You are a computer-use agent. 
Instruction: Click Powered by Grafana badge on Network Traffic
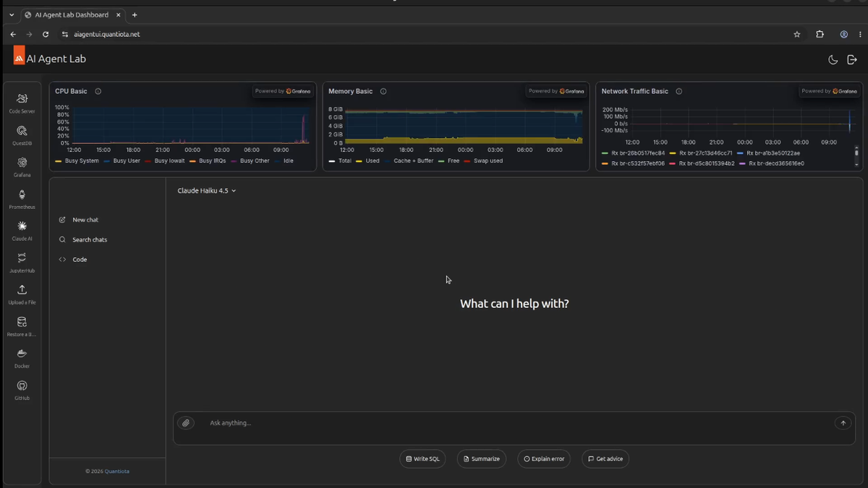point(830,91)
